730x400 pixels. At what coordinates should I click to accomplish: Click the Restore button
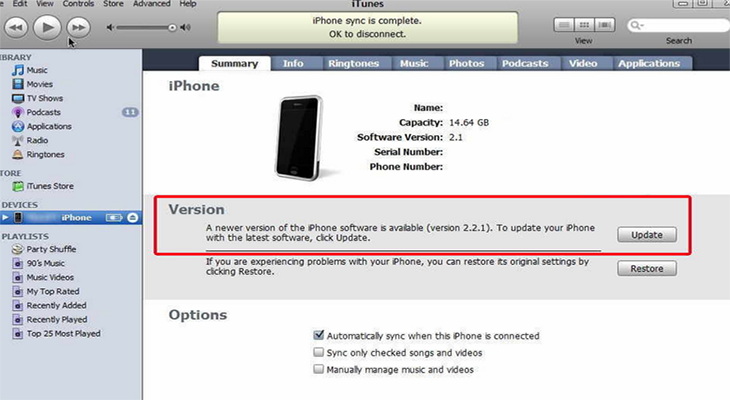[x=647, y=269]
